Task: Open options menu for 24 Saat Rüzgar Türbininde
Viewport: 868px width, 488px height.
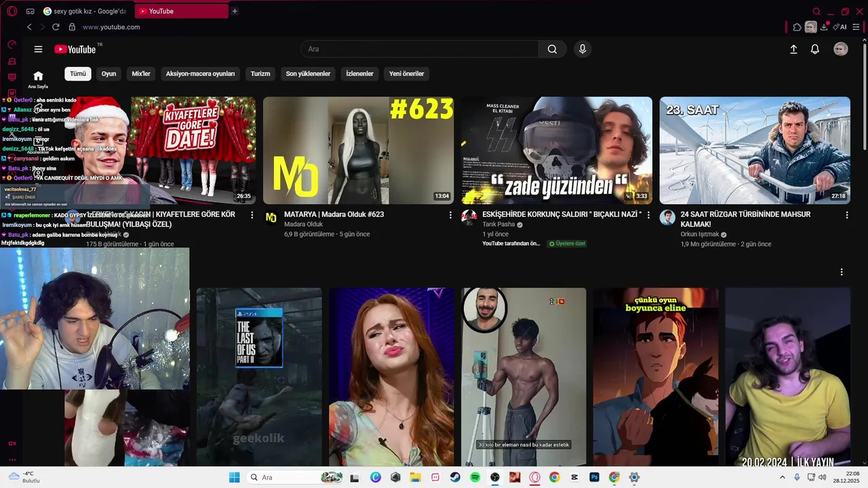Action: pyautogui.click(x=846, y=215)
